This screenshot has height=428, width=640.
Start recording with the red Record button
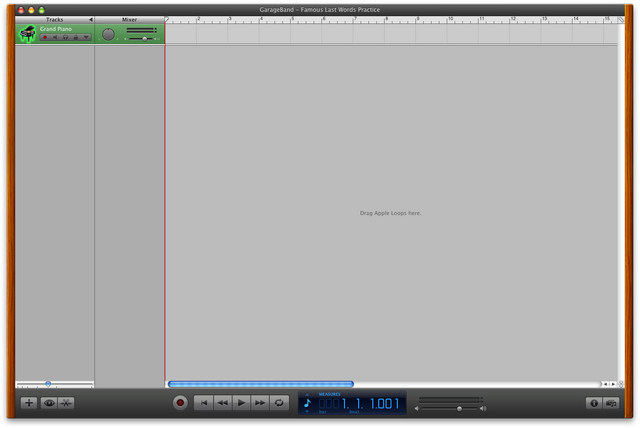(x=180, y=403)
